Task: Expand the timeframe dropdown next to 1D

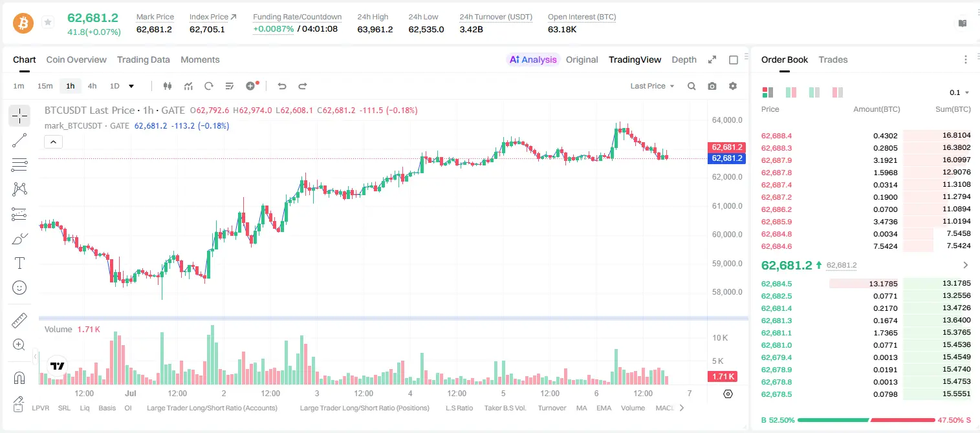Action: point(131,86)
